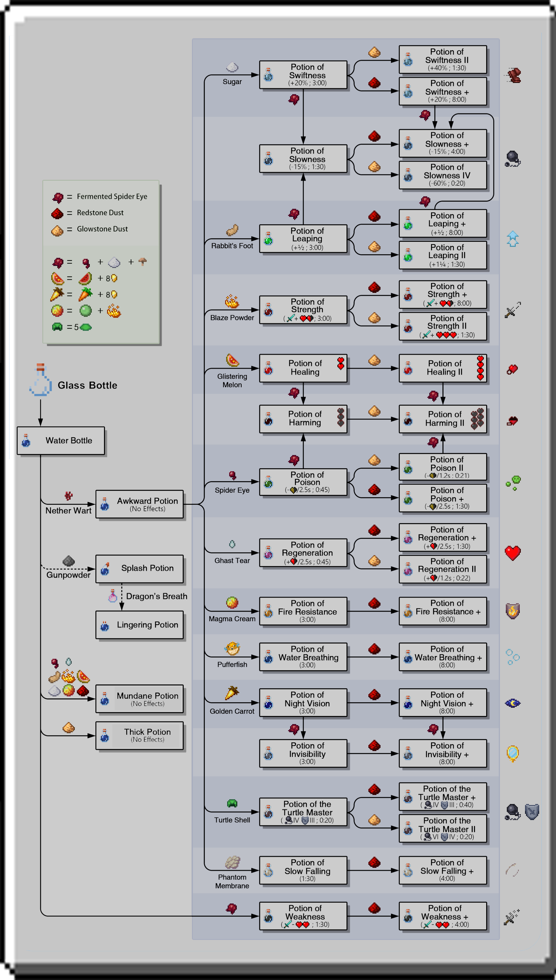Viewport: 556px width, 980px height.
Task: Select the Mundane Potion box
Action: [x=140, y=699]
